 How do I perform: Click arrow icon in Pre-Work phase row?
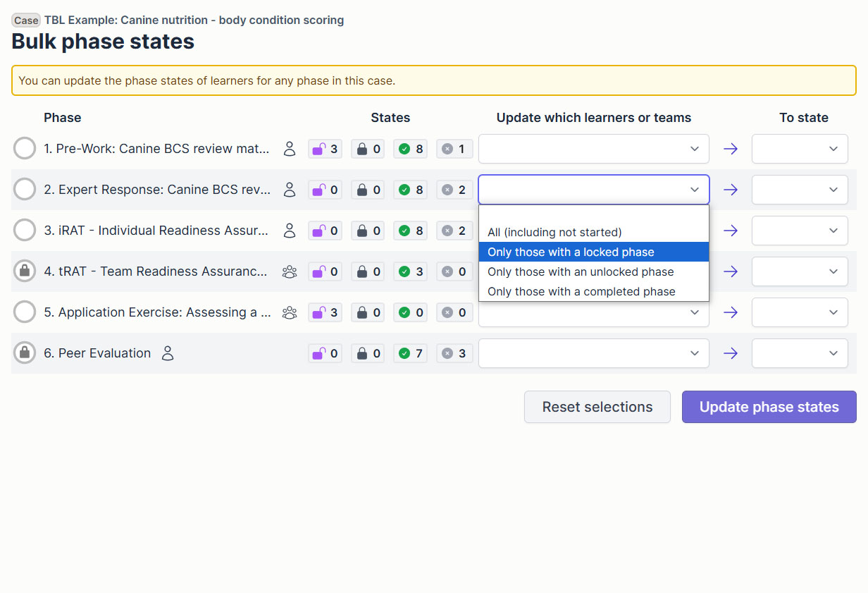[x=731, y=149]
